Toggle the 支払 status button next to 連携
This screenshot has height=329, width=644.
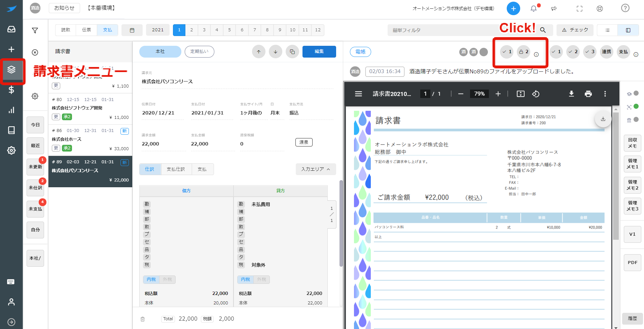point(623,52)
